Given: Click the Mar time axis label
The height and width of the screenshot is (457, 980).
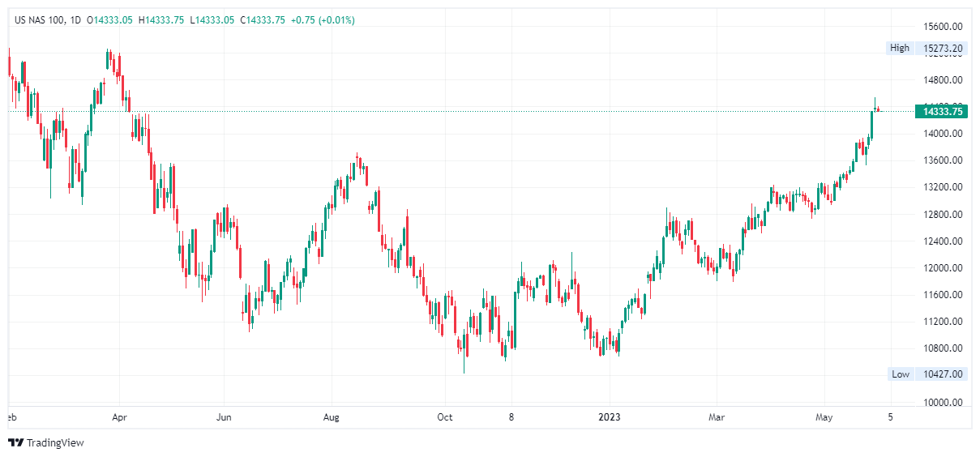Looking at the screenshot, I should coord(717,417).
